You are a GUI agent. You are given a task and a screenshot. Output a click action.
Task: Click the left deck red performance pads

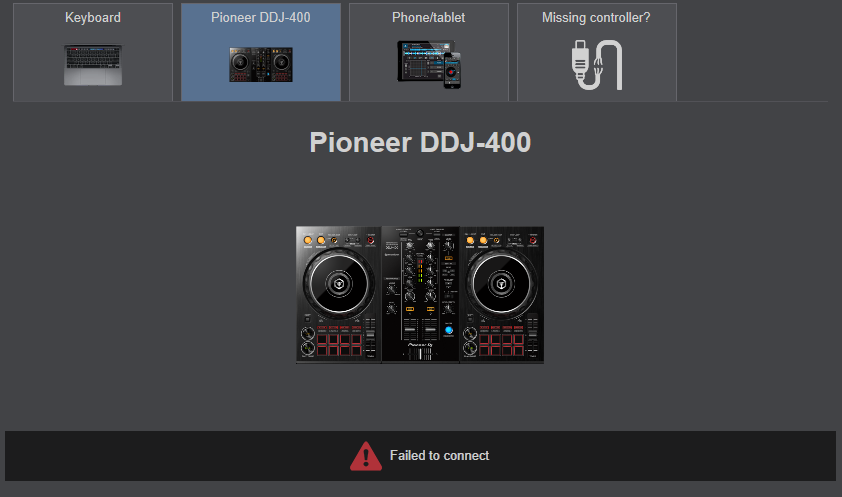(x=339, y=344)
